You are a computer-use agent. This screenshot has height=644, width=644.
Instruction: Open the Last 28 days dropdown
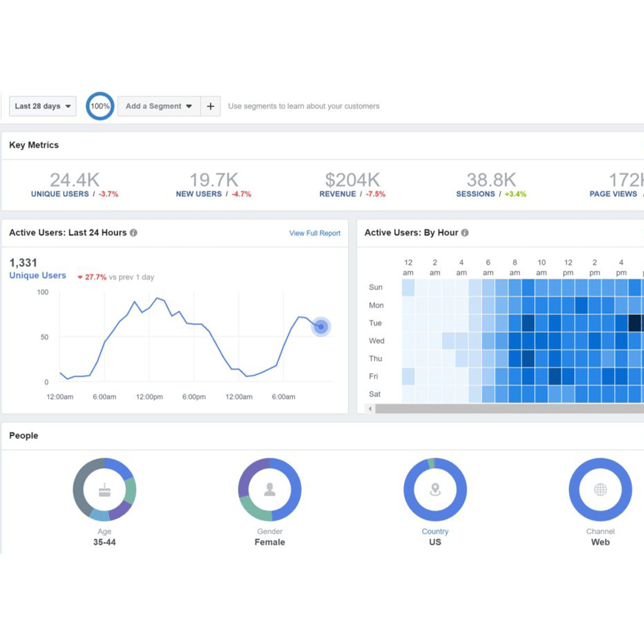[x=43, y=106]
